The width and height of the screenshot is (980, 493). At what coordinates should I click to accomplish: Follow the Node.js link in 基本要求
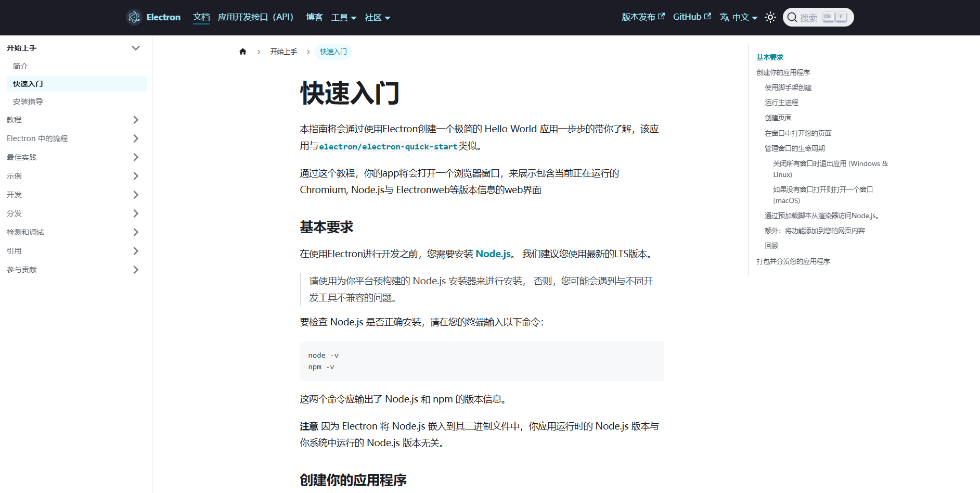[493, 254]
